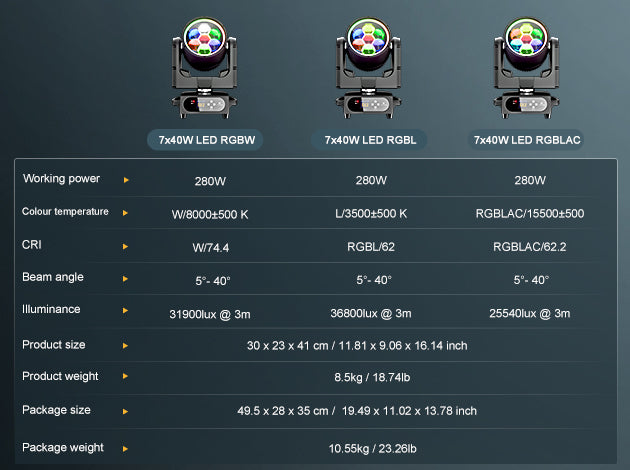Click the 8.5kg / 18.74lb product weight value

pyautogui.click(x=370, y=378)
